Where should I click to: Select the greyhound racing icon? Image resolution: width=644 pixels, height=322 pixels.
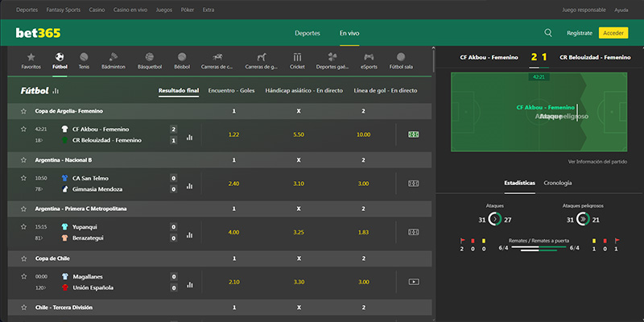pos(262,57)
